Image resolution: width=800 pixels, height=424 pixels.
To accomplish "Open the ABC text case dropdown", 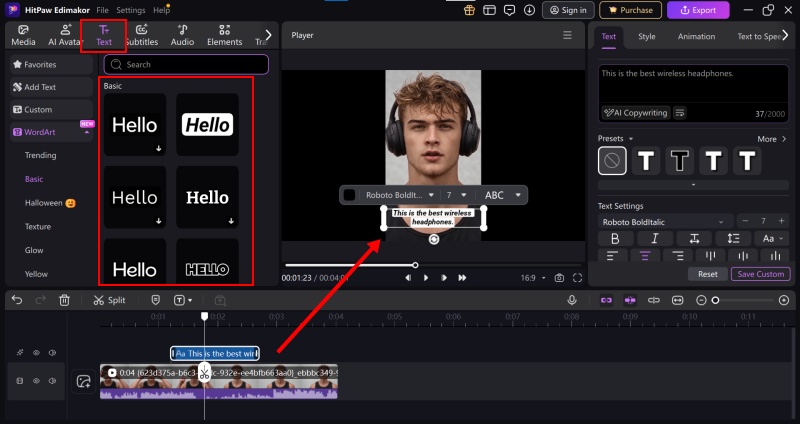I will click(503, 195).
